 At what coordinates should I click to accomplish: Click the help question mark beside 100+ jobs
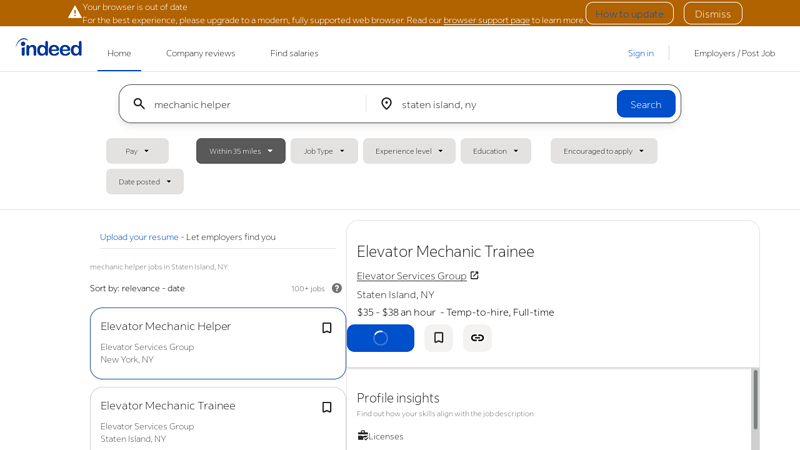(x=337, y=288)
